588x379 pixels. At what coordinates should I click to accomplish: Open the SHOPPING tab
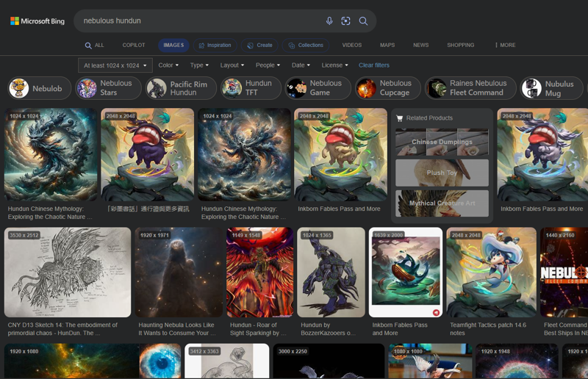tap(461, 45)
